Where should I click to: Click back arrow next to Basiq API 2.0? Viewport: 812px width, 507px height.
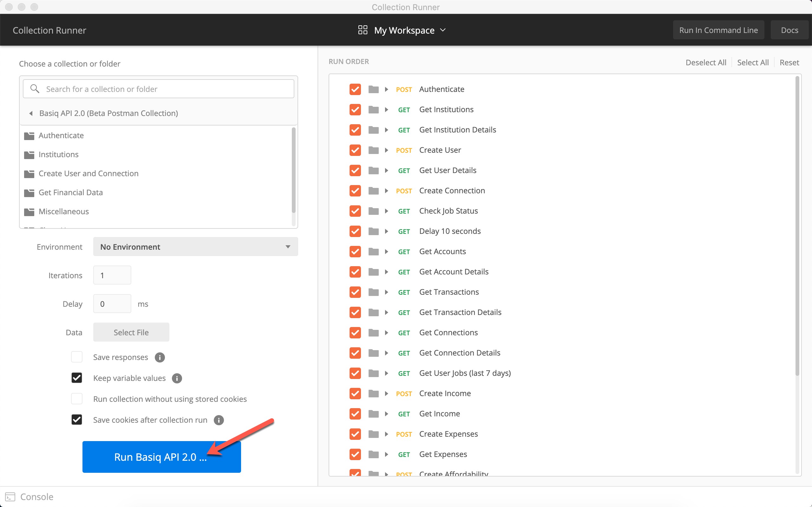pyautogui.click(x=31, y=113)
